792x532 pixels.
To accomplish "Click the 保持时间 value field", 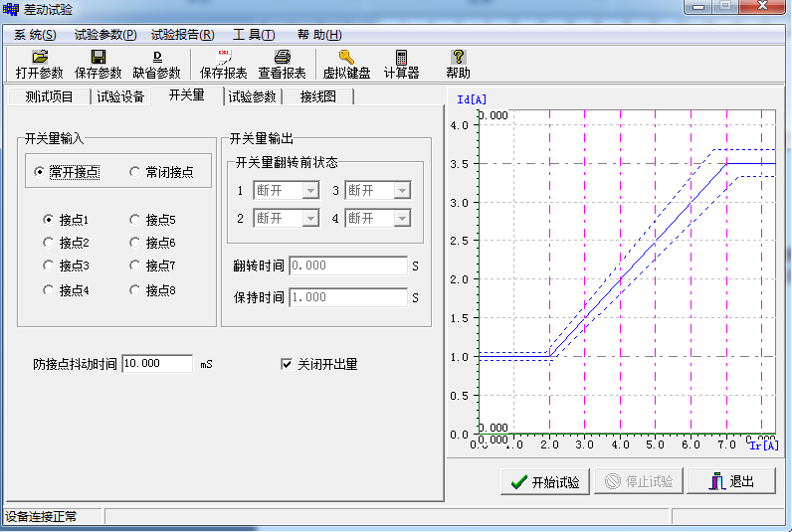I will [347, 297].
